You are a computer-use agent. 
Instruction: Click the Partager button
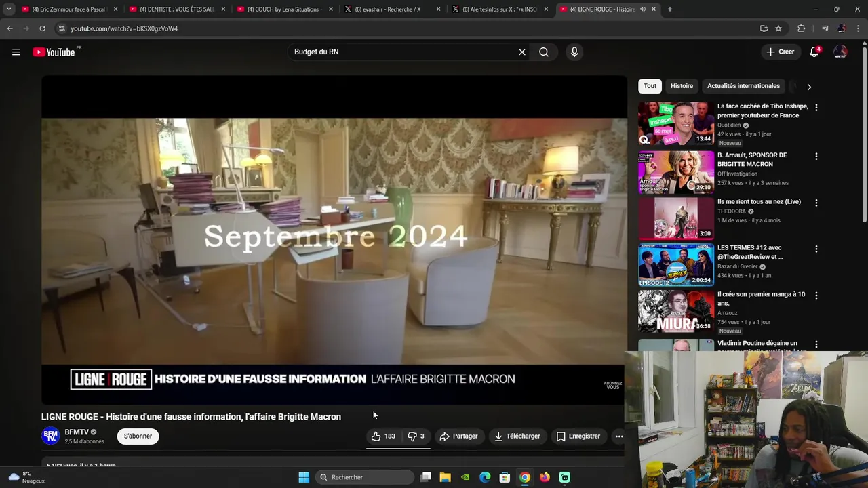458,436
